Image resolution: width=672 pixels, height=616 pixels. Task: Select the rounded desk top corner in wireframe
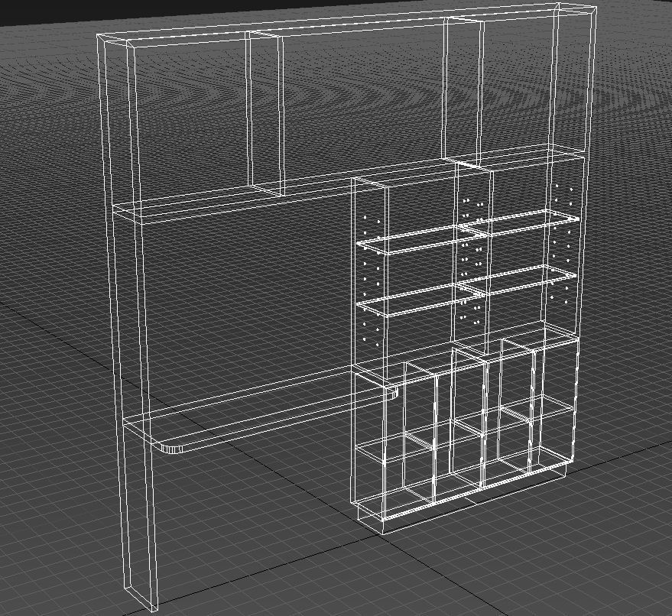pos(171,449)
